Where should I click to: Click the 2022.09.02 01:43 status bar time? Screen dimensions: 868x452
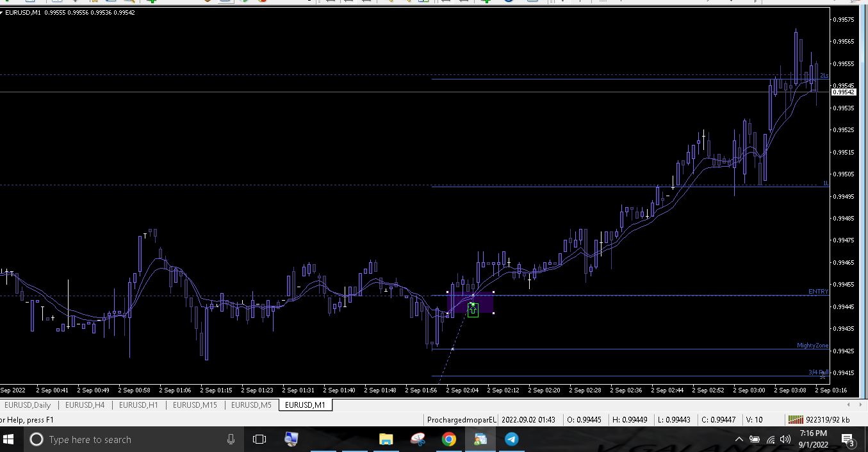528,420
